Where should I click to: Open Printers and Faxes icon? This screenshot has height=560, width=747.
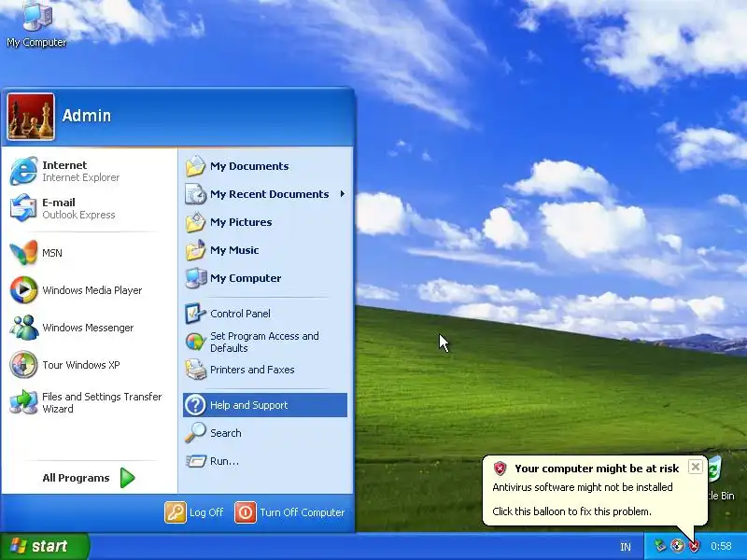(195, 370)
